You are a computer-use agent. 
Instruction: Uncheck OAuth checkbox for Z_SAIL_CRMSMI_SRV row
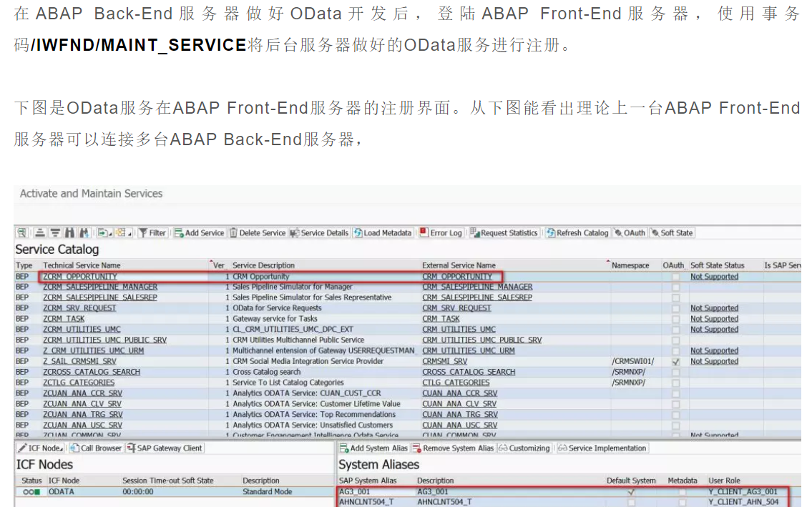pyautogui.click(x=675, y=362)
